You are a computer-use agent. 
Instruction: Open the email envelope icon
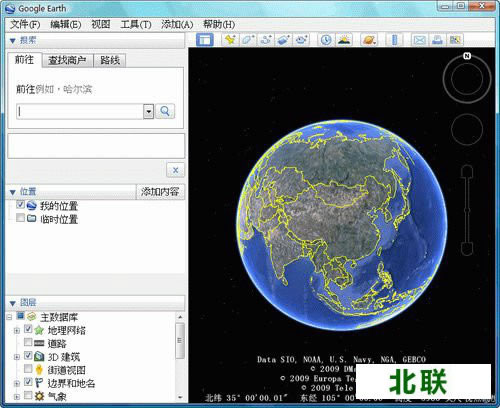tap(419, 40)
